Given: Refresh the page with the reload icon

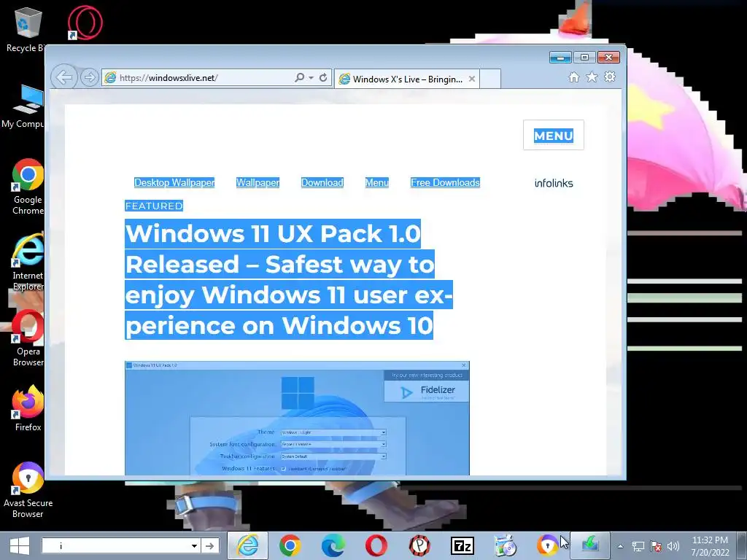Looking at the screenshot, I should click(323, 77).
